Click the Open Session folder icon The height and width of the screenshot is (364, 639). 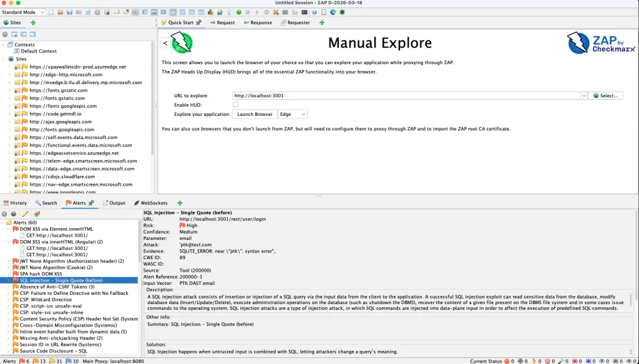(60, 12)
